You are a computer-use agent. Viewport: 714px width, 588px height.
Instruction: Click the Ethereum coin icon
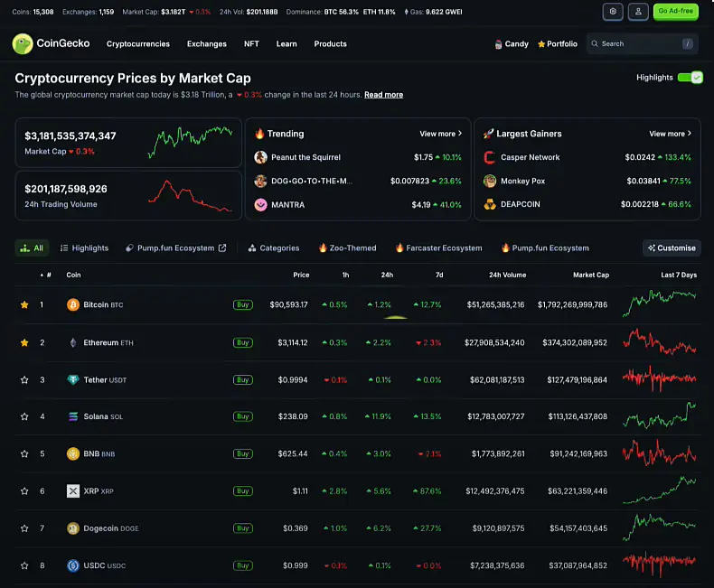point(73,342)
